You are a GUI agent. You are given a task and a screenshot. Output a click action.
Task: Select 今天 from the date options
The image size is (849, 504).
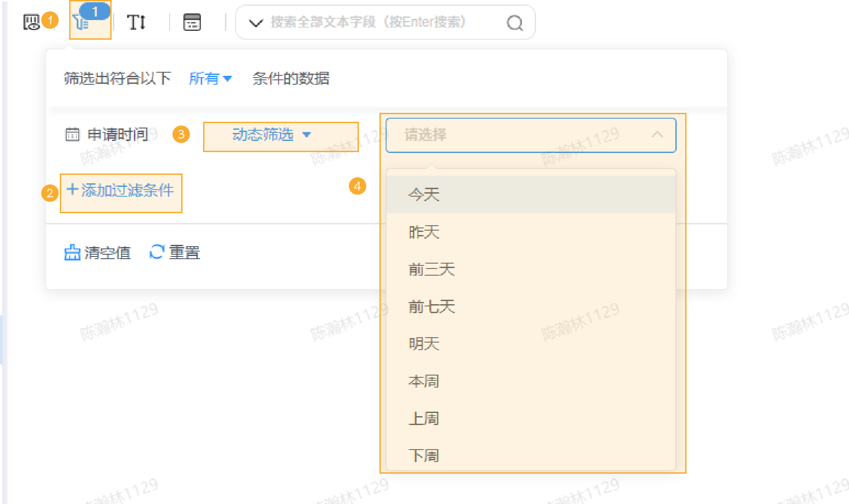[x=423, y=194]
